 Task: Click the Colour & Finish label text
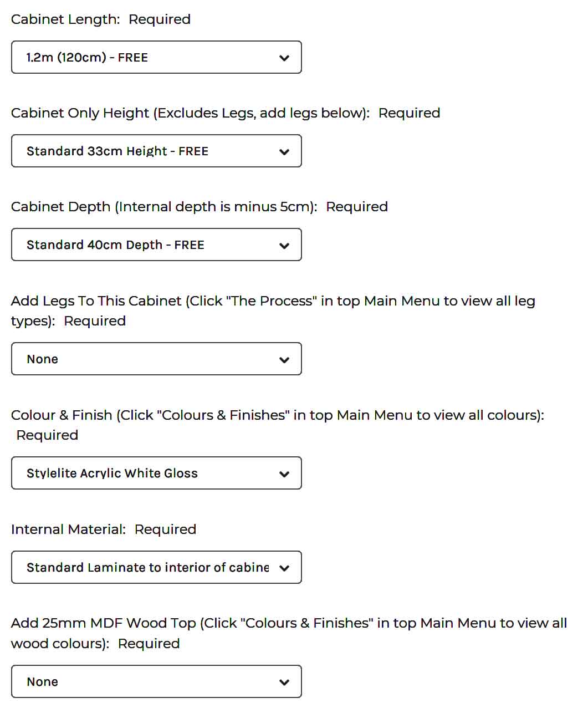click(x=277, y=415)
